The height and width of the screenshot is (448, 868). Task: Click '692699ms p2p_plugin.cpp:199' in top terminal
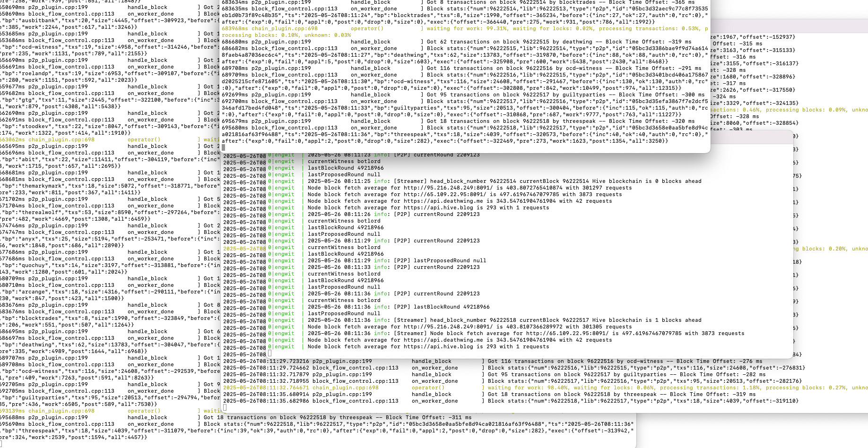click(267, 95)
